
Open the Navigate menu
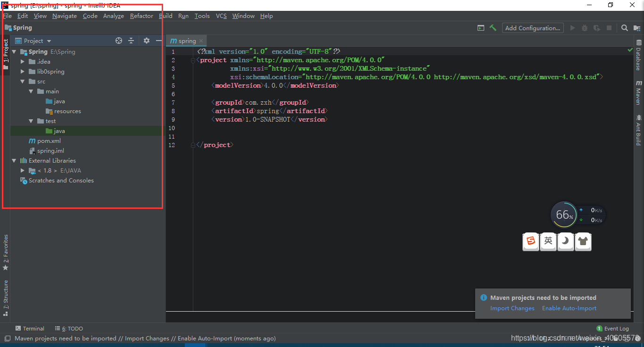tap(65, 16)
